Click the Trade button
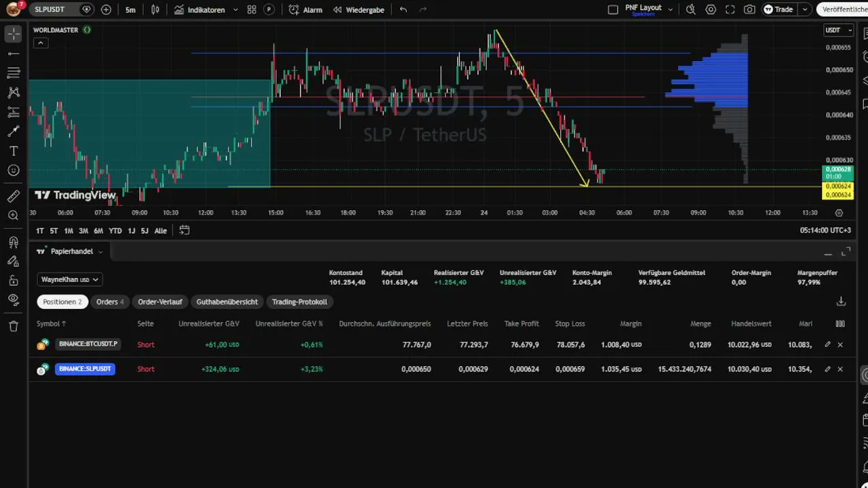The image size is (868, 488). [778, 9]
